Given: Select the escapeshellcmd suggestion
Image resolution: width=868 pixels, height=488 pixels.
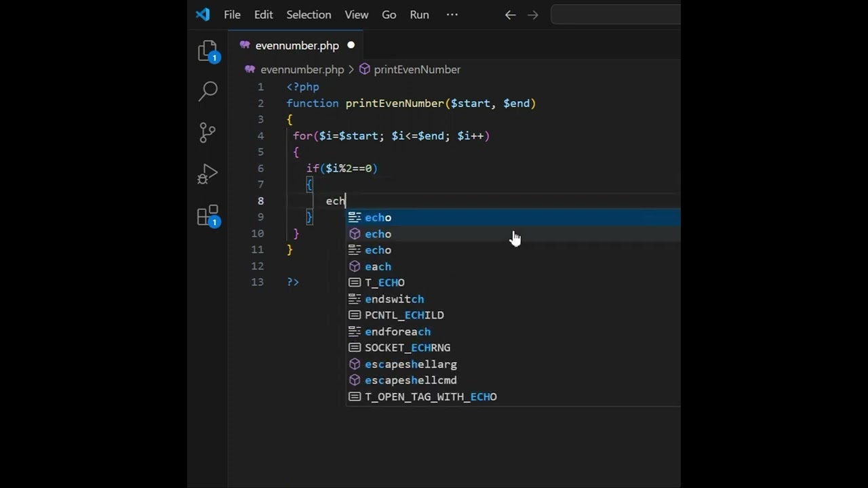Looking at the screenshot, I should tap(513, 380).
